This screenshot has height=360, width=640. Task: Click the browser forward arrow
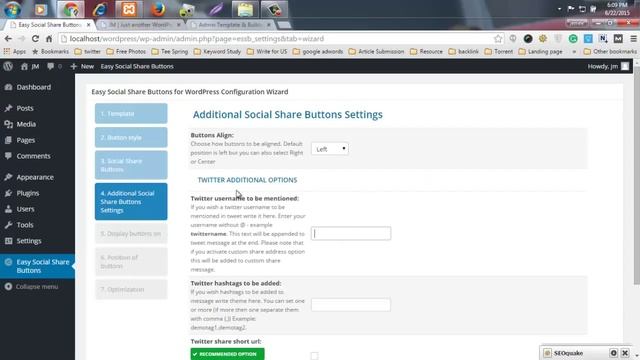coord(22,39)
